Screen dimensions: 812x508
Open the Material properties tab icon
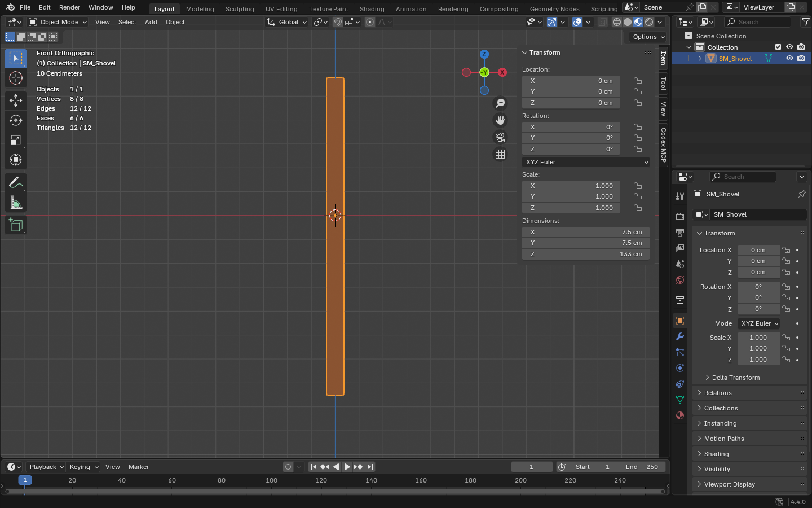pyautogui.click(x=680, y=415)
